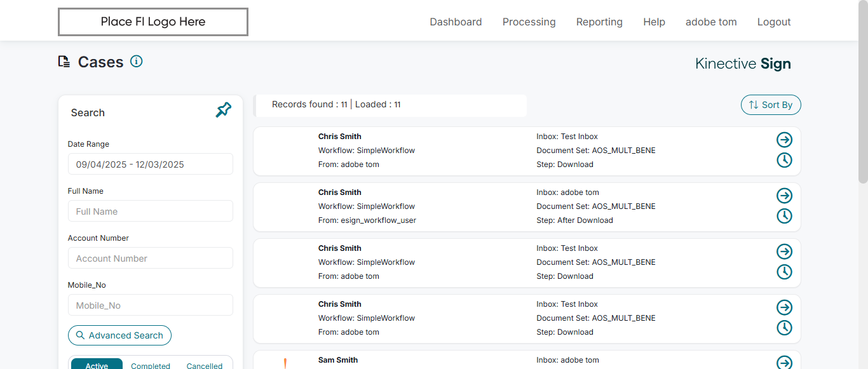The width and height of the screenshot is (868, 369).
Task: Click the page vertical scrollbar
Action: pyautogui.click(x=862, y=95)
